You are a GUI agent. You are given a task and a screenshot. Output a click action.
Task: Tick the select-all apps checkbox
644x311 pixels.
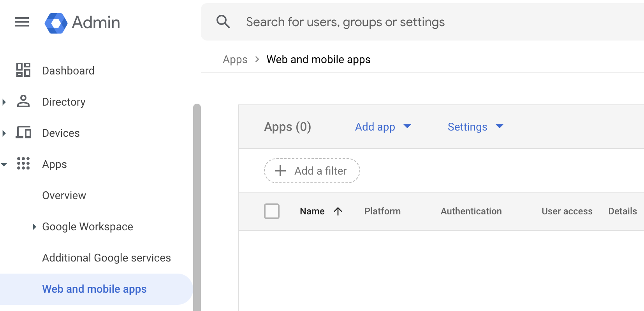coord(272,211)
